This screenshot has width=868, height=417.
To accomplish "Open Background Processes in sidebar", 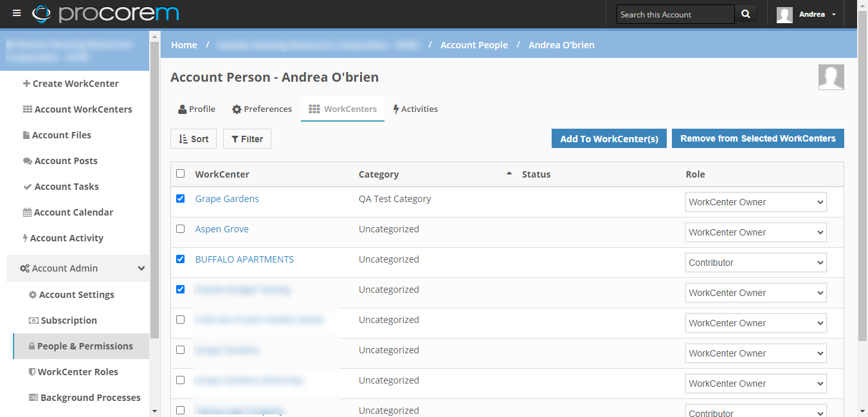I will [84, 398].
